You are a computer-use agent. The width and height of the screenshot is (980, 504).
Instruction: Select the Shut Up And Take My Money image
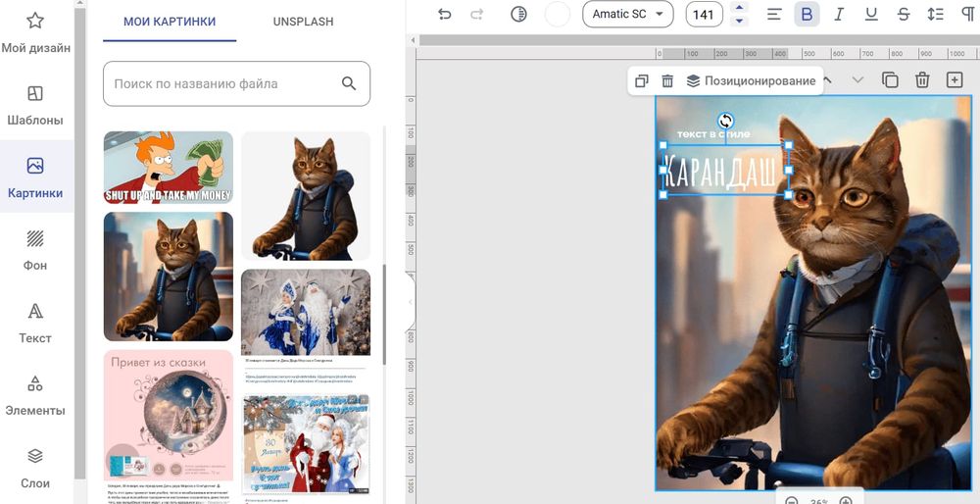tap(169, 168)
